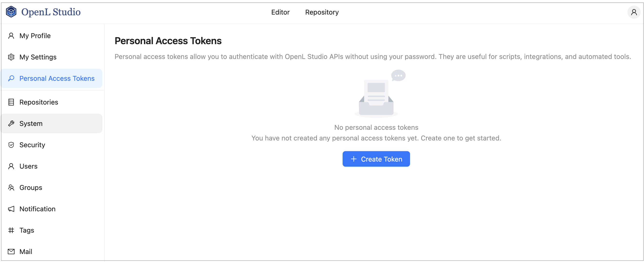
Task: Open the Users menu item
Action: [x=28, y=166]
